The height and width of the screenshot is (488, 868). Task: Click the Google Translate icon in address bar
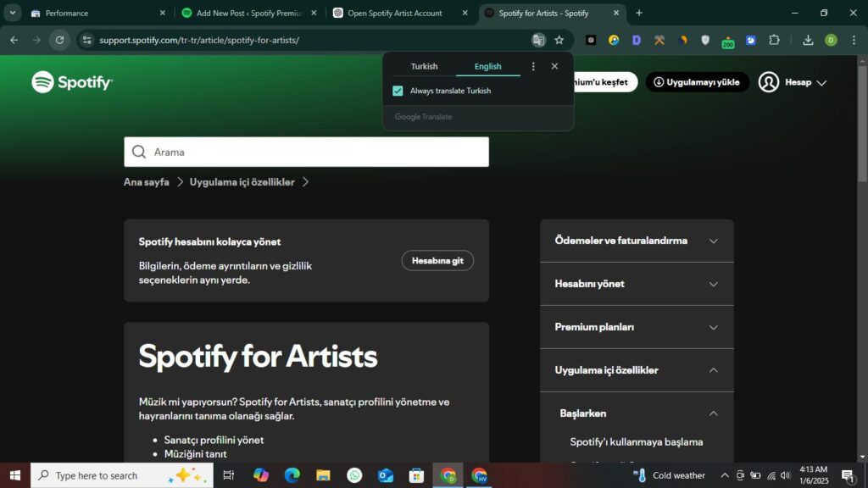coord(538,40)
